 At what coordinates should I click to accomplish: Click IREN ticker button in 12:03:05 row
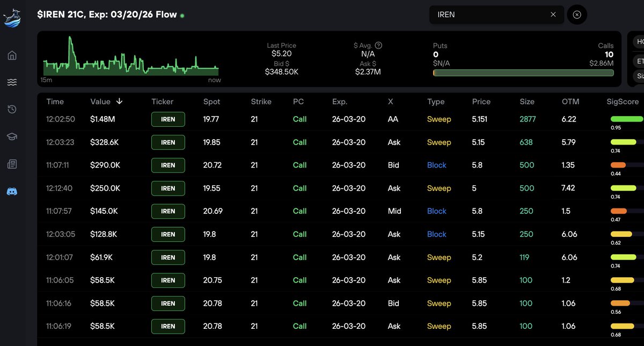tap(168, 234)
